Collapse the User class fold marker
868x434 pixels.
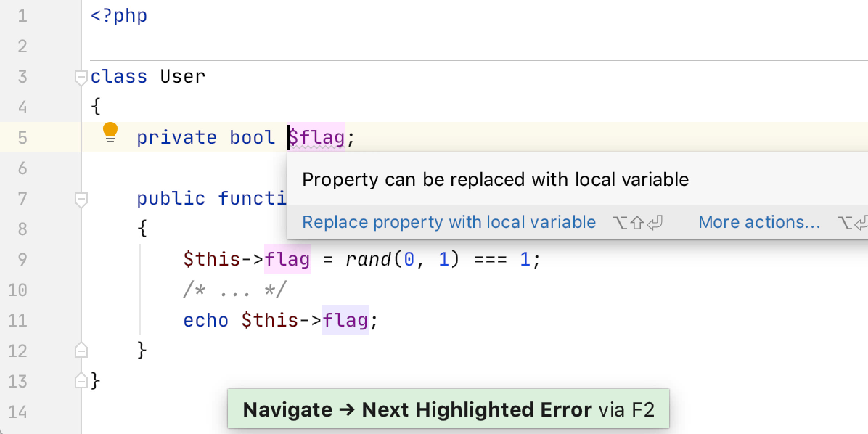coord(81,76)
